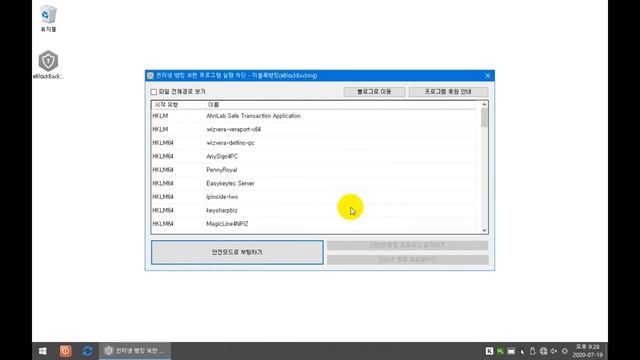The height and width of the screenshot is (360, 640).
Task: Open the volume speaker tray icon
Action: pyautogui.click(x=554, y=351)
